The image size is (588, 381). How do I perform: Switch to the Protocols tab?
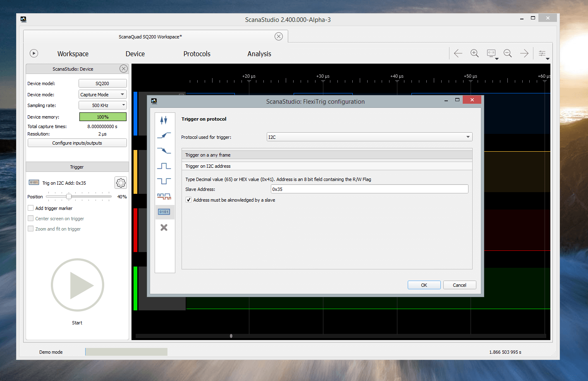point(196,54)
